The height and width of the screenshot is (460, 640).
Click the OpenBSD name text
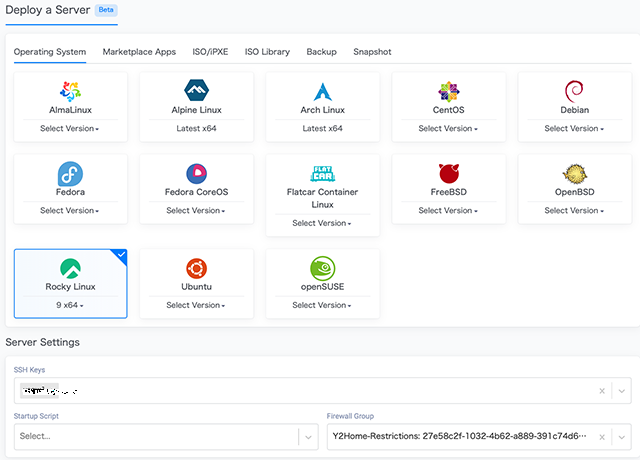(574, 192)
